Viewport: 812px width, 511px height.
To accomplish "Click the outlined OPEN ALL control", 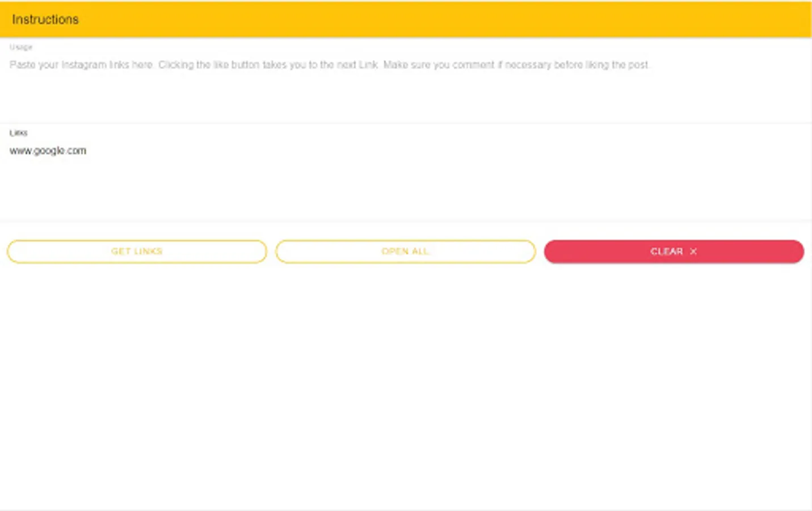I will click(405, 251).
